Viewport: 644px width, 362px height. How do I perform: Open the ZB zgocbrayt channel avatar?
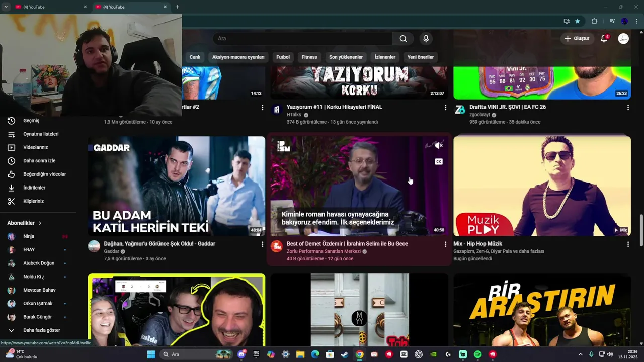(x=460, y=110)
